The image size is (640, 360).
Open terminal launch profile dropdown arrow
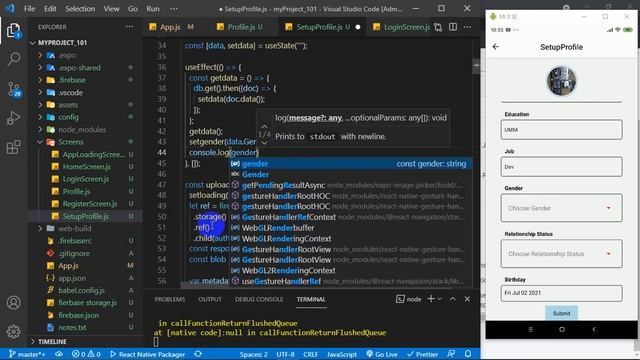point(440,299)
